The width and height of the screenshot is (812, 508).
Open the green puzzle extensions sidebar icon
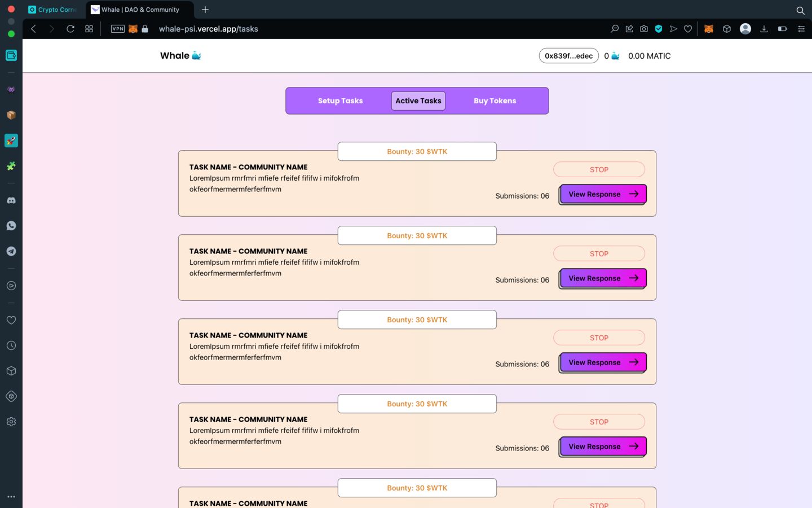click(11, 166)
